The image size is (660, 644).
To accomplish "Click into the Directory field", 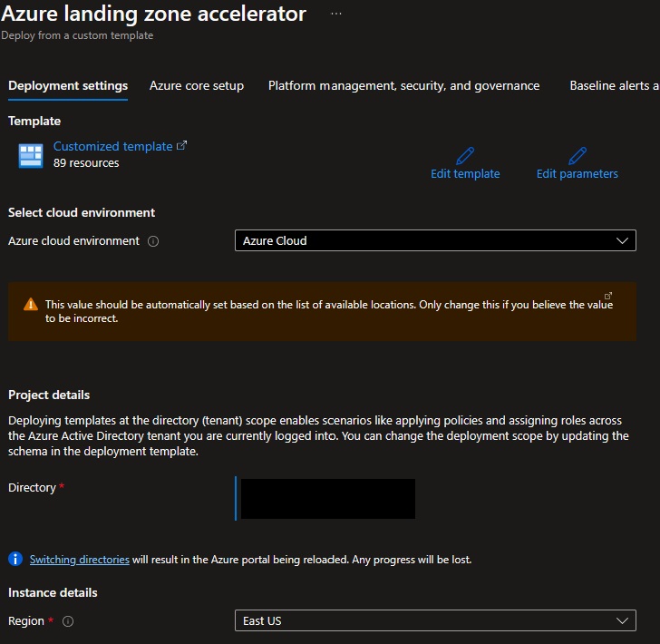I will pyautogui.click(x=325, y=499).
